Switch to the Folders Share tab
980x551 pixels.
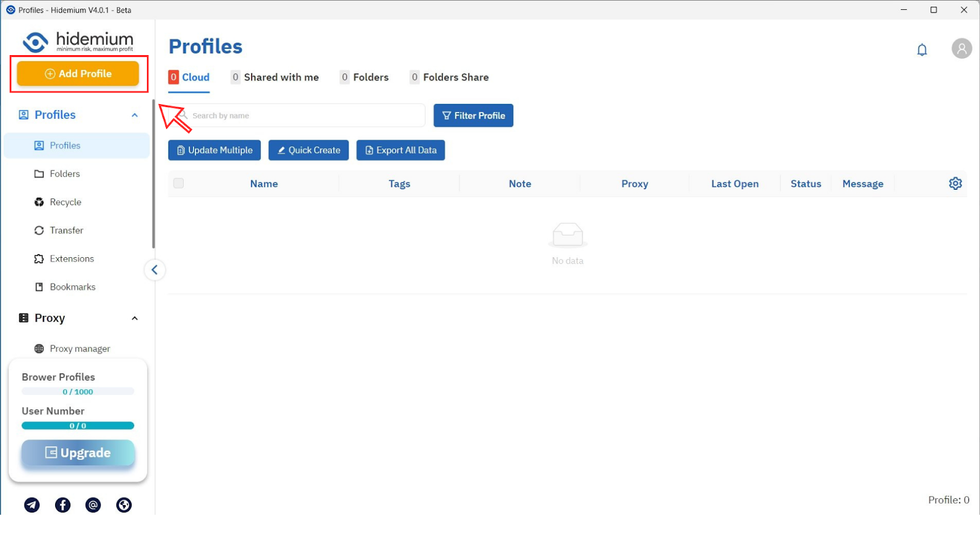coord(450,77)
